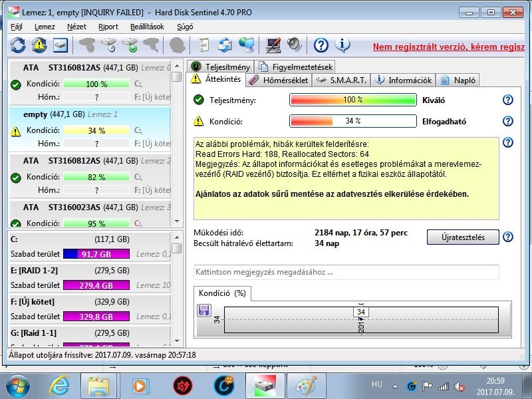Switch to the Figyelmeztetések tab

(295, 67)
